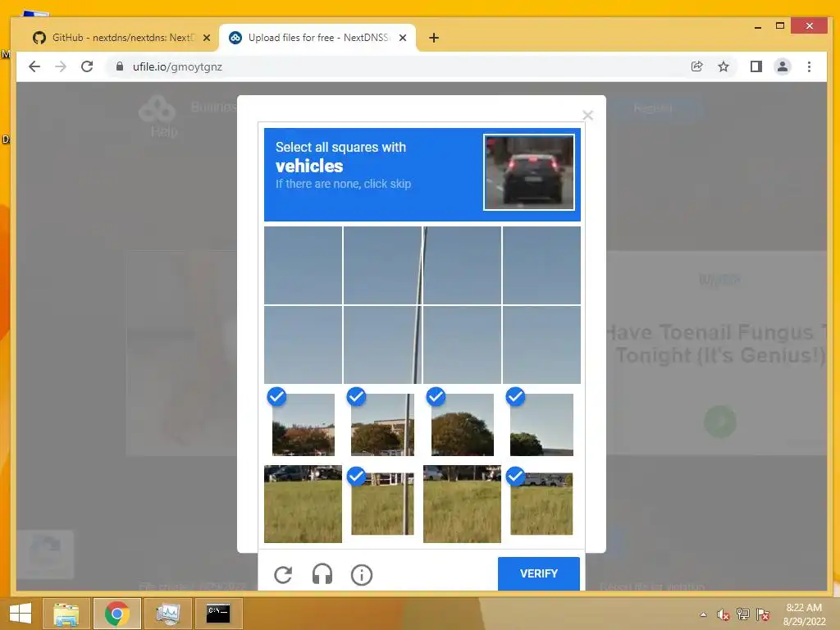
Task: Deselect the checked third-row tile with building and pole
Action: (x=382, y=424)
